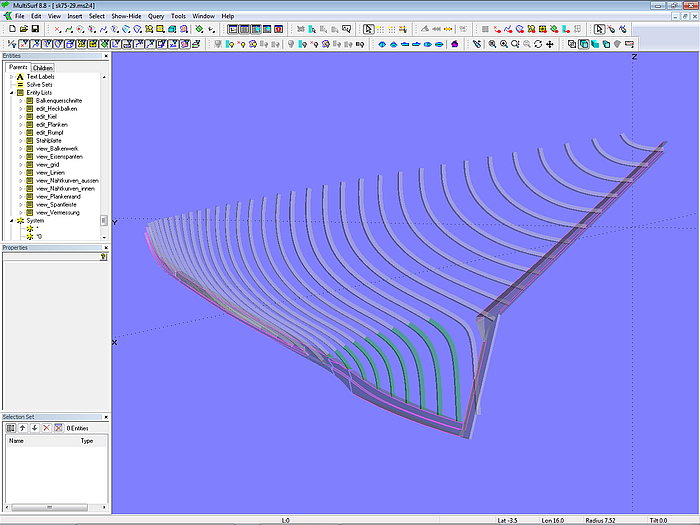Click the pushpin icon in Properties panel
The image size is (700, 525).
click(103, 256)
